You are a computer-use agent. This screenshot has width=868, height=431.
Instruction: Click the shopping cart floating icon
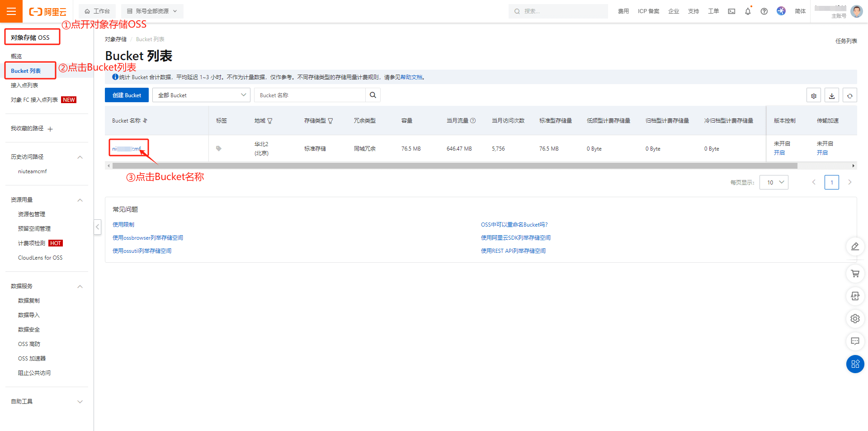855,274
